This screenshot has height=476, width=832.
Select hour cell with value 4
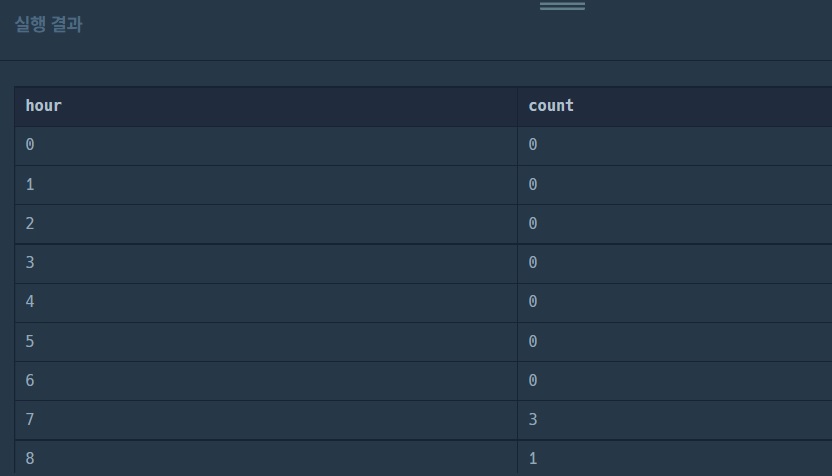266,302
